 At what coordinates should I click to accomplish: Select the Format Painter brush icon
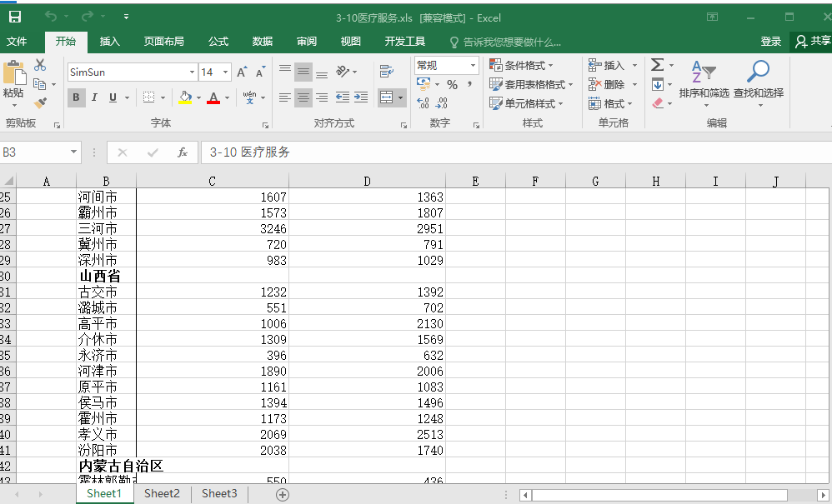[x=40, y=102]
